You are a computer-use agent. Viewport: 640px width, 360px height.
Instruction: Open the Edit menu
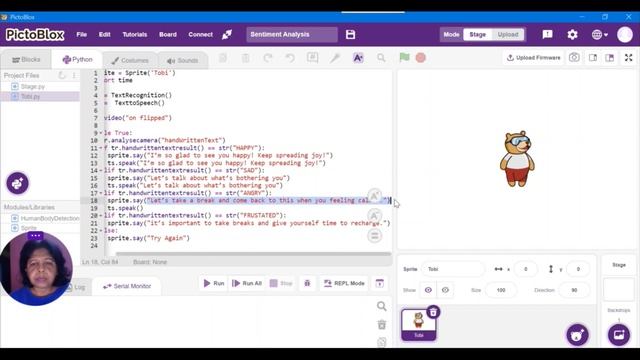104,35
